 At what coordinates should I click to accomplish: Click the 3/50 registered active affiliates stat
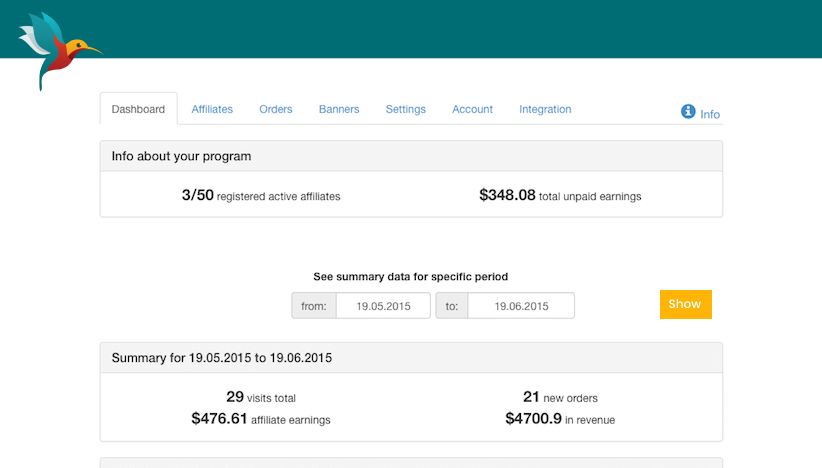click(261, 196)
